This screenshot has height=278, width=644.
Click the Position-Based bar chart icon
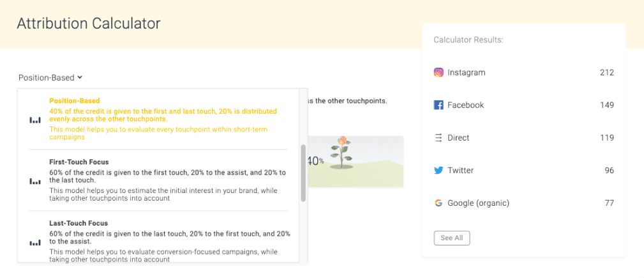point(34,120)
